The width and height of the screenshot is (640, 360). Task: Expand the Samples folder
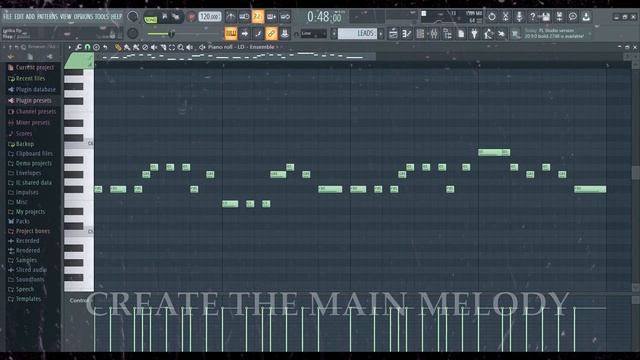click(x=22, y=260)
